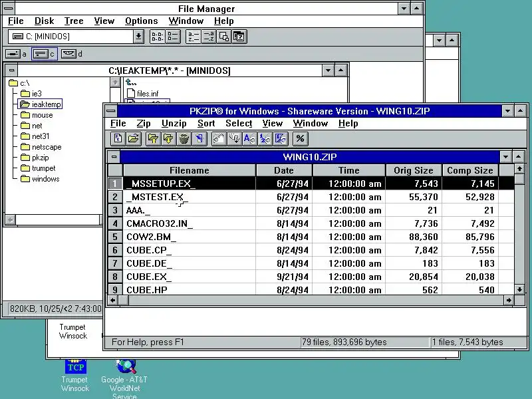
Task: Click File Manager's name-only view icon
Action: (157, 37)
